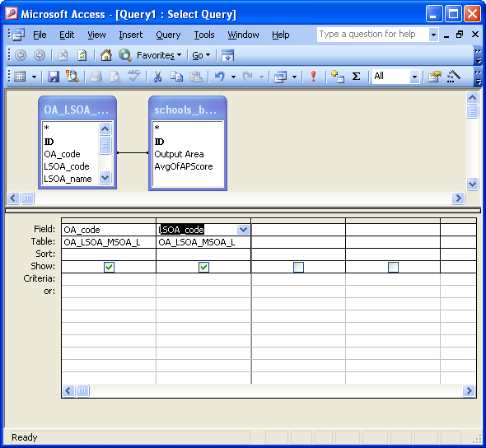
Task: Click the web Forward arrow icon
Action: [x=40, y=55]
